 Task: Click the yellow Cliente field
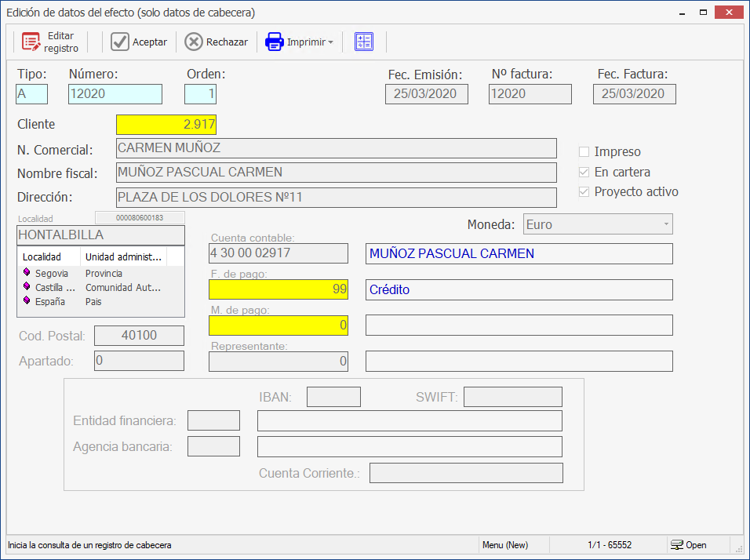click(166, 125)
